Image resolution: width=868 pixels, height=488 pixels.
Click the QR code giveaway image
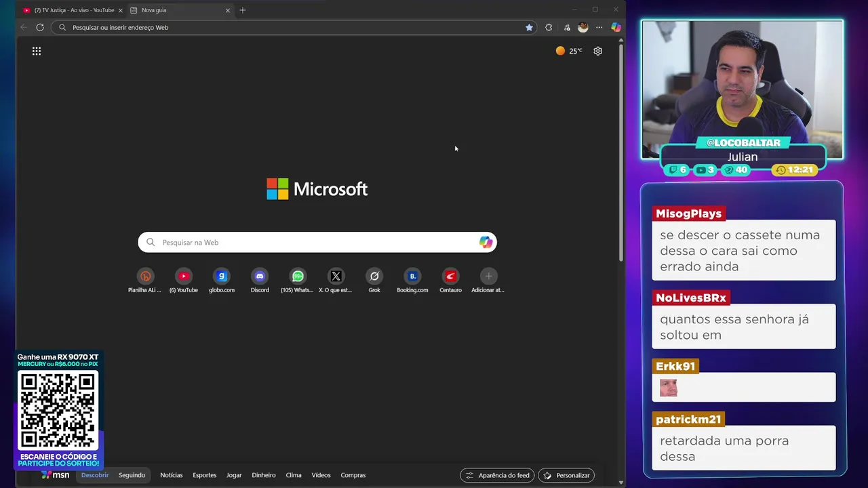click(x=58, y=409)
